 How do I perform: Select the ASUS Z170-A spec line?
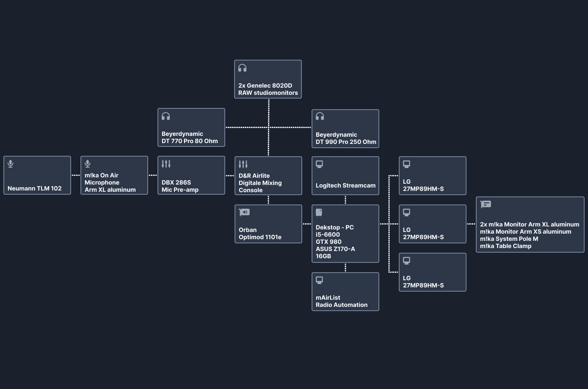point(335,249)
